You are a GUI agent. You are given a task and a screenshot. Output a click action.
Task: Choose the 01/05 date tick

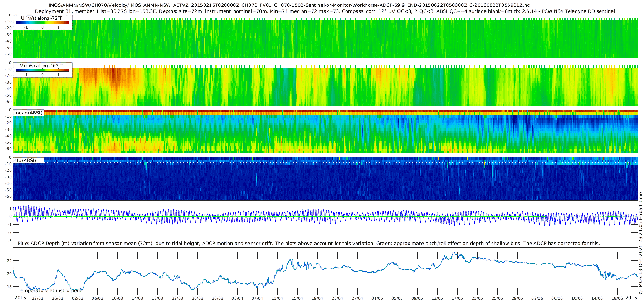pos(377,298)
